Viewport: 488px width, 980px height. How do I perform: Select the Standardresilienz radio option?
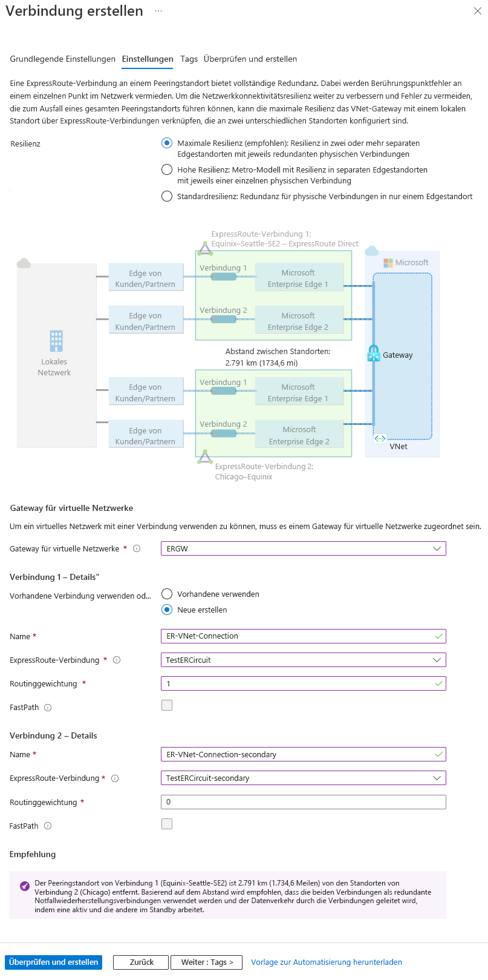coord(167,196)
